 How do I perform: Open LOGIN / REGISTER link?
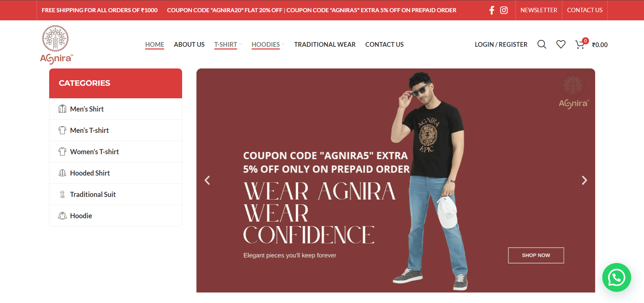pos(501,44)
